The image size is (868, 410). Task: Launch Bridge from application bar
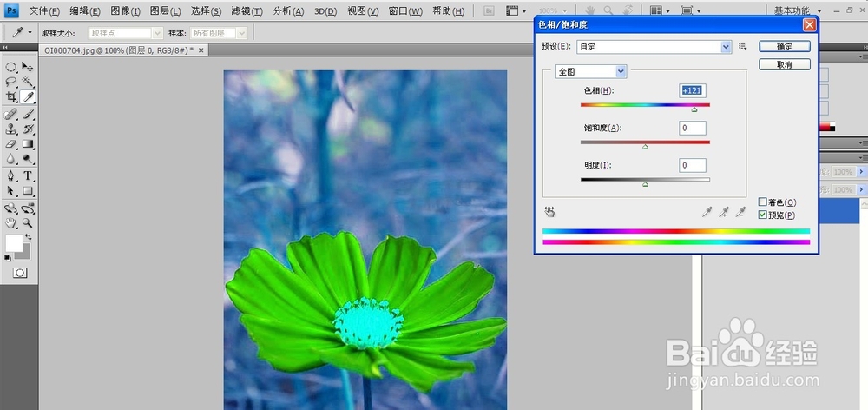(490, 10)
